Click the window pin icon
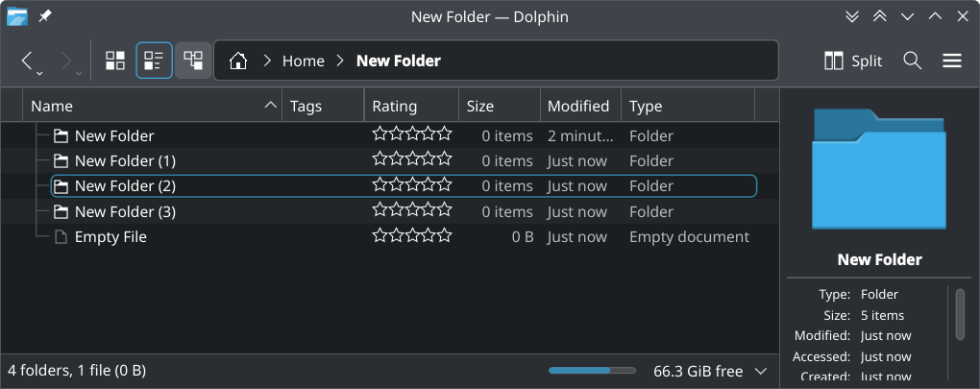980x389 pixels. [45, 16]
